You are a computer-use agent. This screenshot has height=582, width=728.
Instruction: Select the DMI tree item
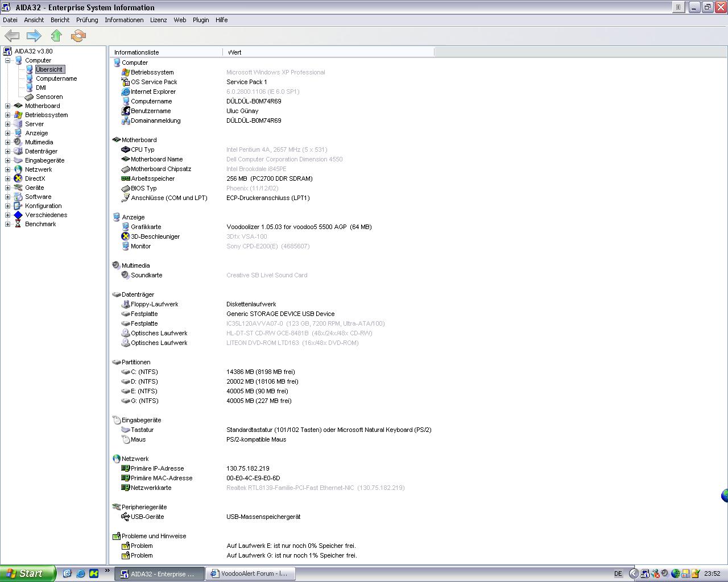pyautogui.click(x=41, y=88)
